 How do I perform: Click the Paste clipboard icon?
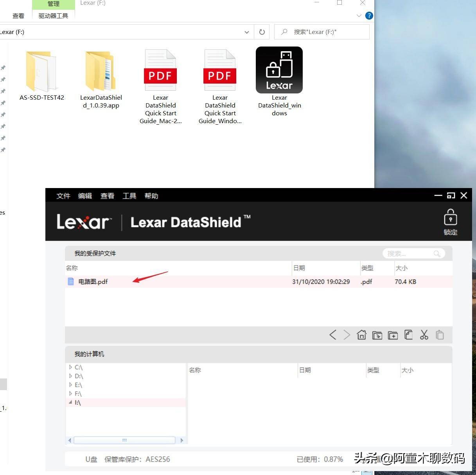[440, 335]
